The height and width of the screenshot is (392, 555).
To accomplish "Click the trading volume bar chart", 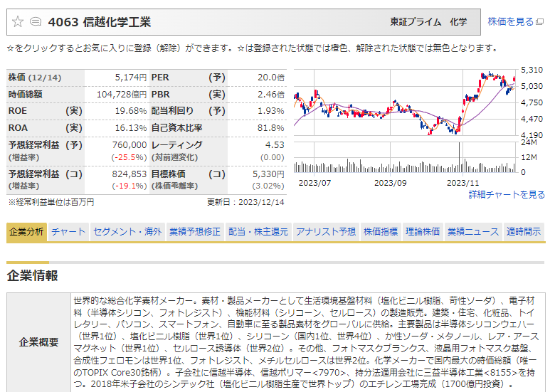I will point(404,159).
